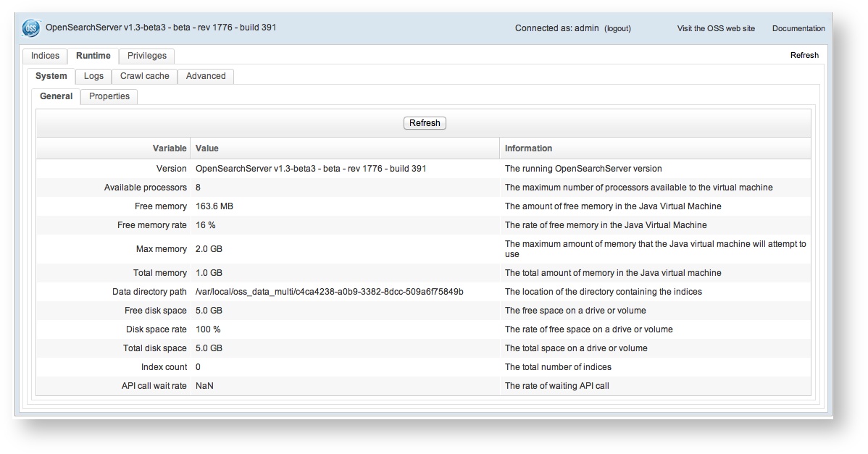Click the 'Free memory' variable label
Screen dimensions: 868x454
pos(161,206)
